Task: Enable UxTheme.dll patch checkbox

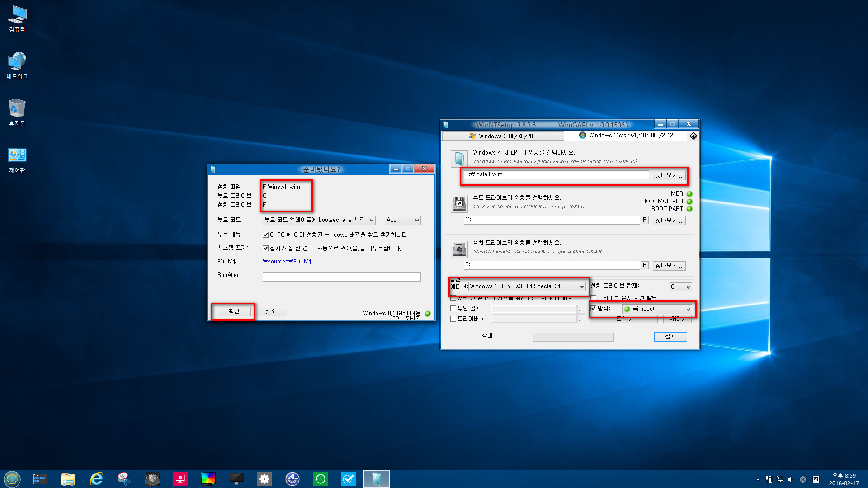Action: coord(453,299)
